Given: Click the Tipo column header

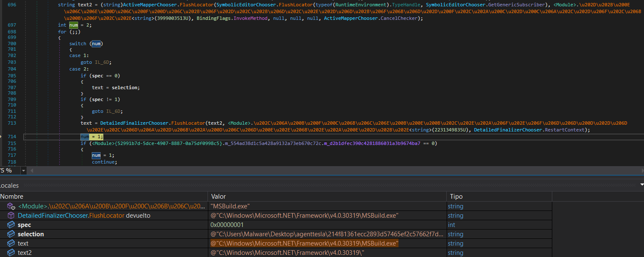Looking at the screenshot, I should (x=456, y=197).
